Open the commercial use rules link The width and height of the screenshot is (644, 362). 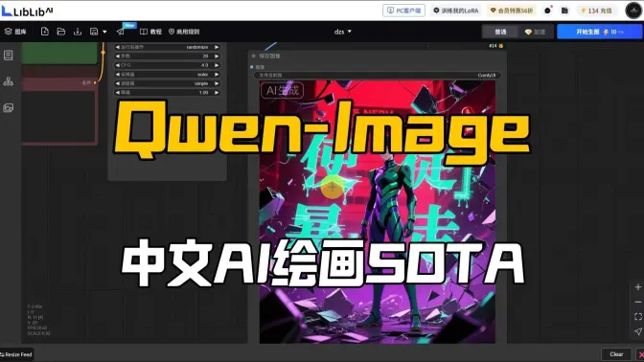click(x=184, y=32)
